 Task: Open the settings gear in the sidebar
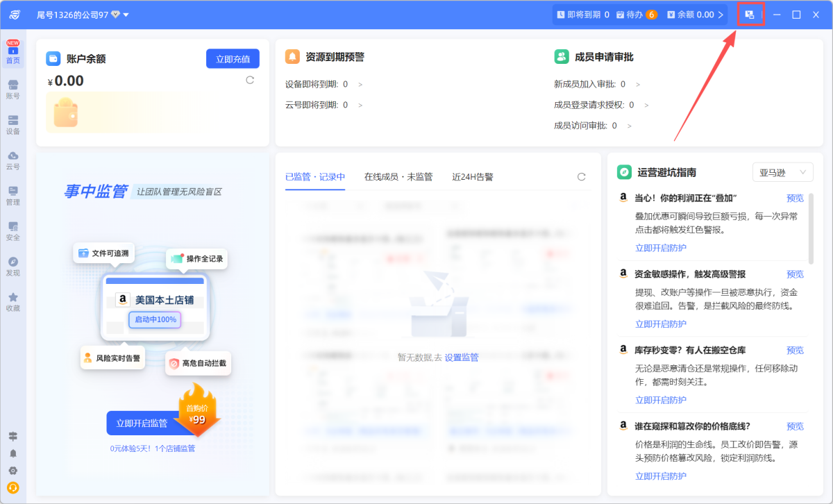[x=13, y=470]
